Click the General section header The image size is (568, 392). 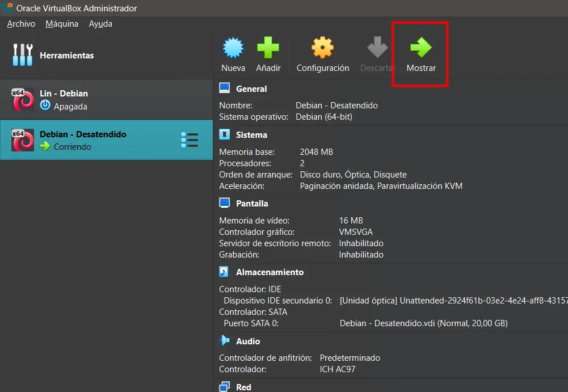(251, 89)
